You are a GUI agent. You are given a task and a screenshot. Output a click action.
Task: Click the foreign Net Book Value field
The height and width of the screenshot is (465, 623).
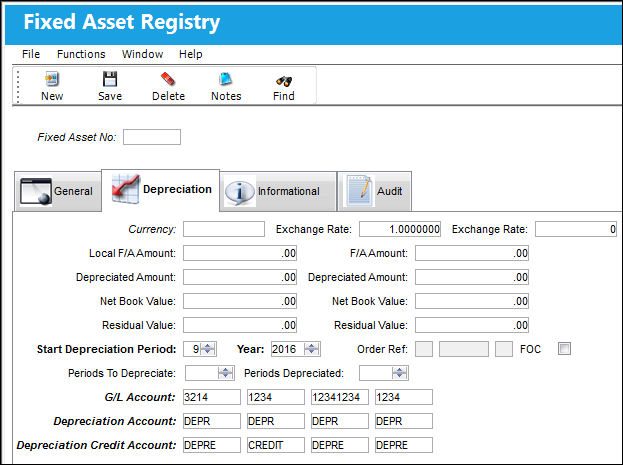(x=472, y=301)
